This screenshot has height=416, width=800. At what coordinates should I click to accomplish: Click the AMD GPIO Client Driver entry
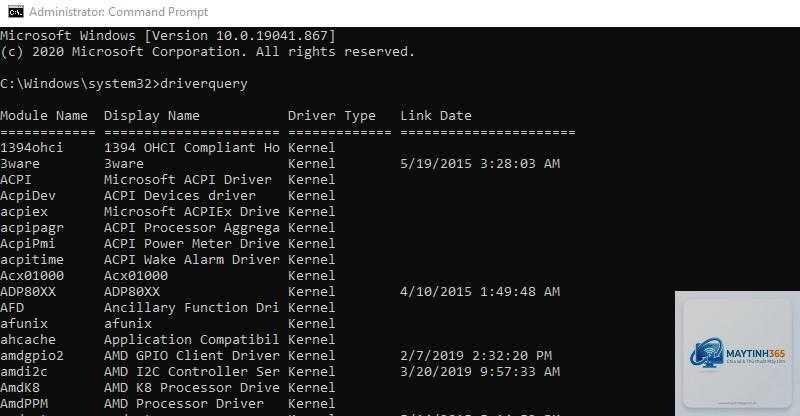(x=192, y=356)
